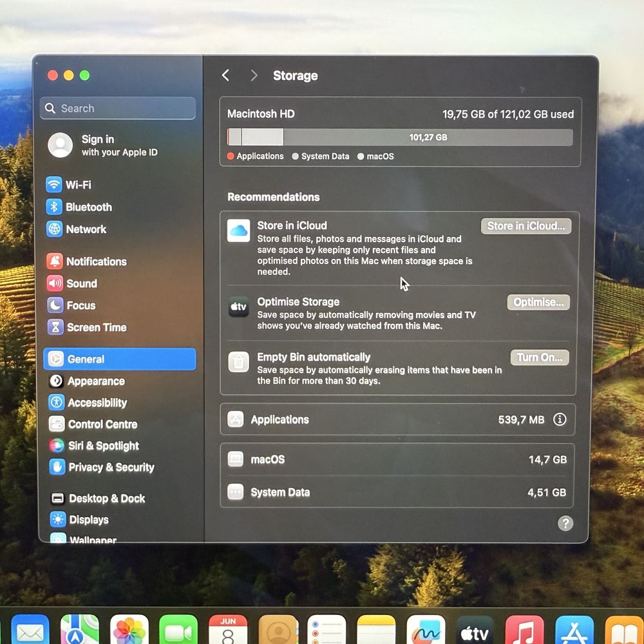Click the yellow minimise window button
This screenshot has width=644, height=644.
(x=69, y=75)
